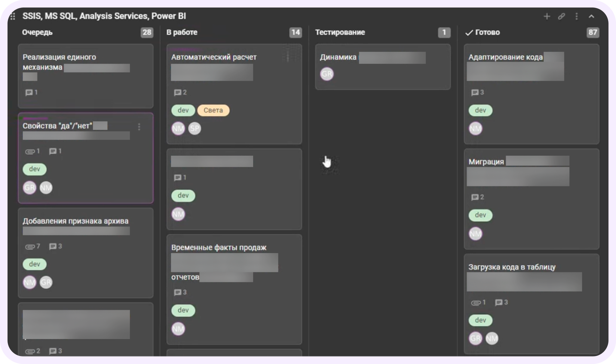Click the plus icon to add to board
616x364 pixels.
click(x=547, y=17)
